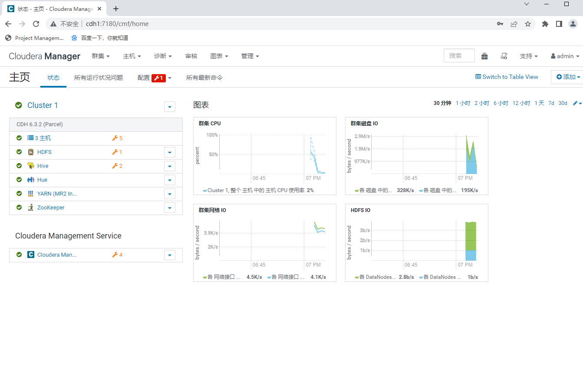Open browser extensions puzzle icon
Image resolution: width=583 pixels, height=392 pixels.
click(545, 24)
